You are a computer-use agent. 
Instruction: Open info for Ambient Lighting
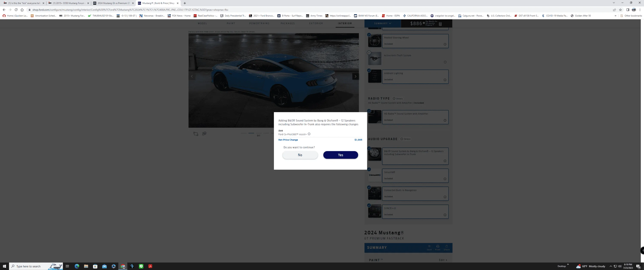point(445,80)
